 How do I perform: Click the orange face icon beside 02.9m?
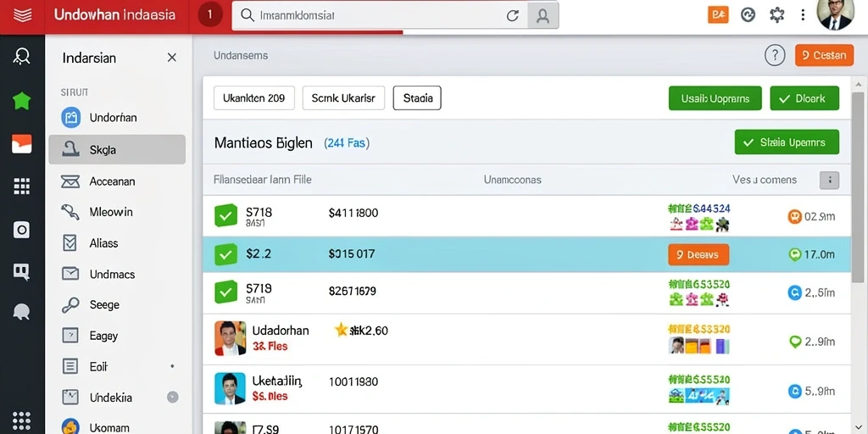click(794, 216)
